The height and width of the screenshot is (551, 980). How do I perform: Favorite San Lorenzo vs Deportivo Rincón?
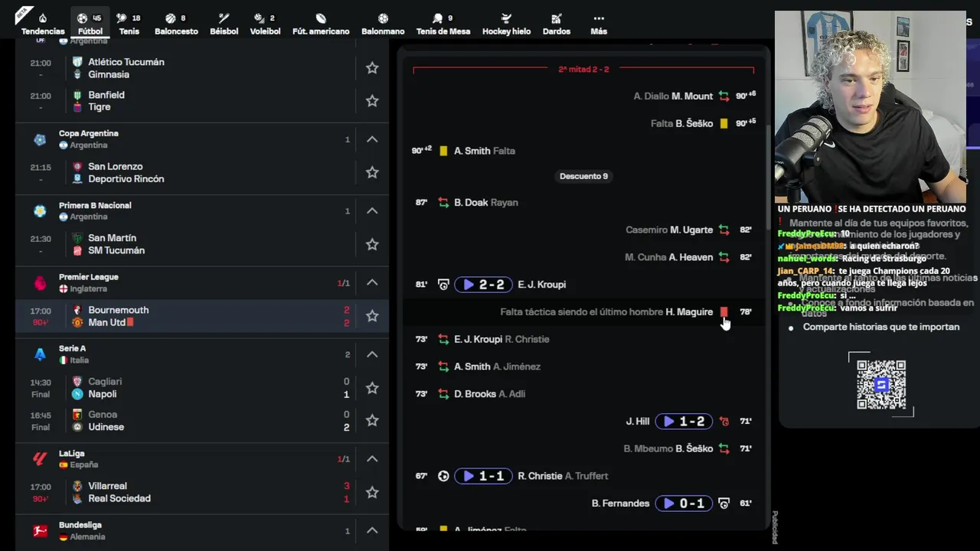372,172
